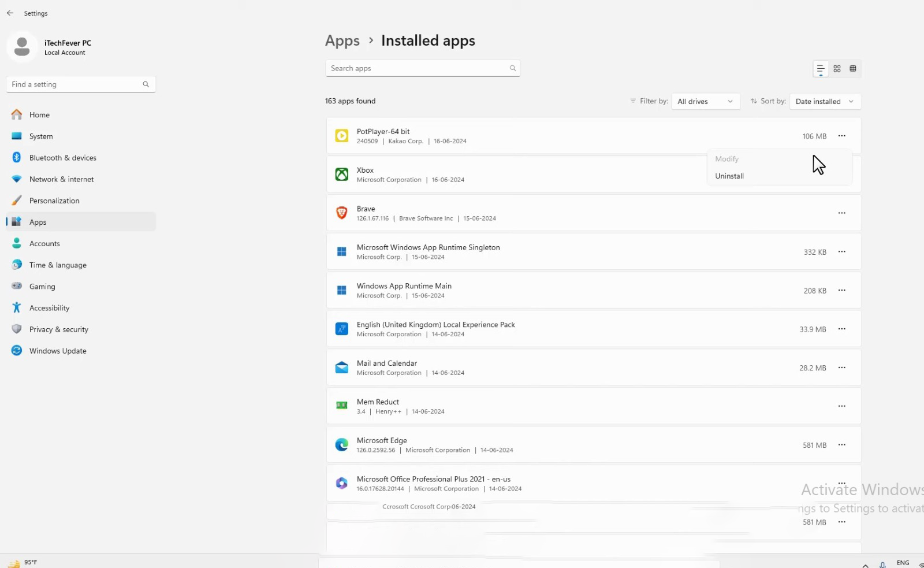
Task: Click the microphone icon in system tray
Action: 882,565
